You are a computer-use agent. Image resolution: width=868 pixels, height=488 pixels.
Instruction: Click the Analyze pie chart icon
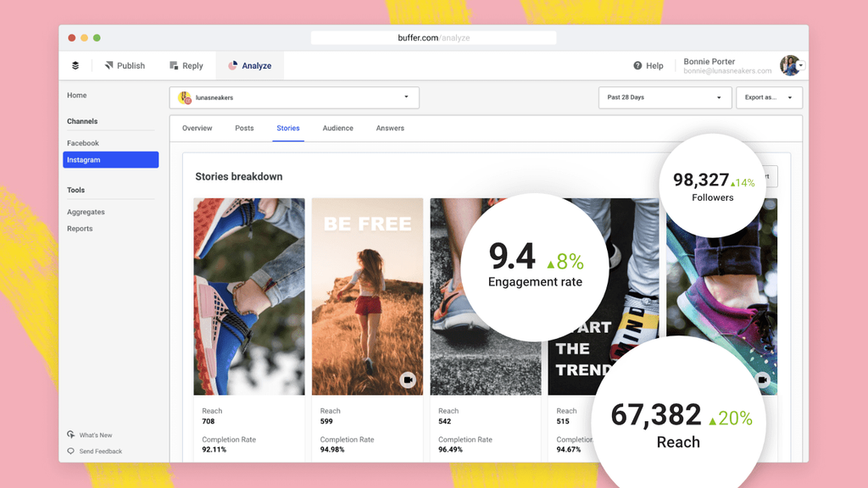232,65
